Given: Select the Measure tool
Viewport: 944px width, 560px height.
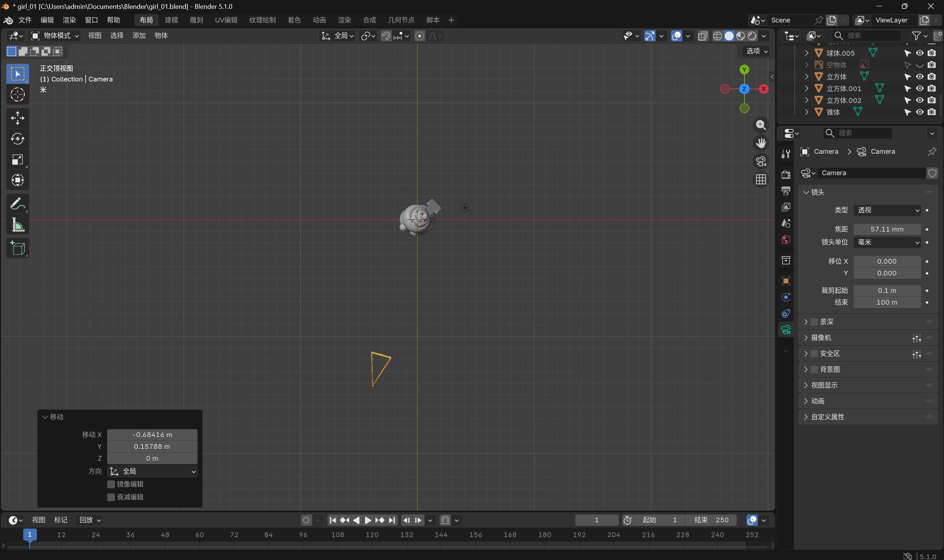Looking at the screenshot, I should [17, 225].
